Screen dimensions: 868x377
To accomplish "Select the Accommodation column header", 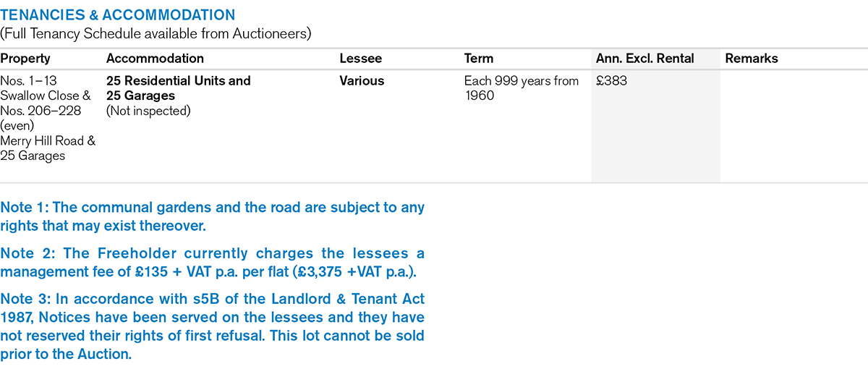I will point(155,59).
